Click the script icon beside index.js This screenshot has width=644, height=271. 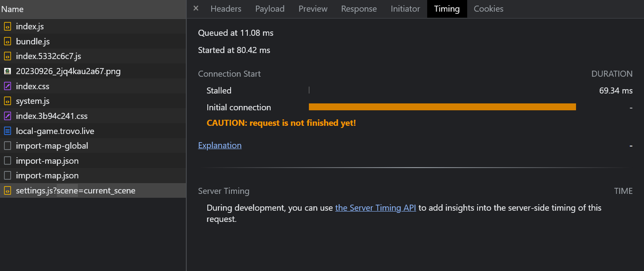7,27
